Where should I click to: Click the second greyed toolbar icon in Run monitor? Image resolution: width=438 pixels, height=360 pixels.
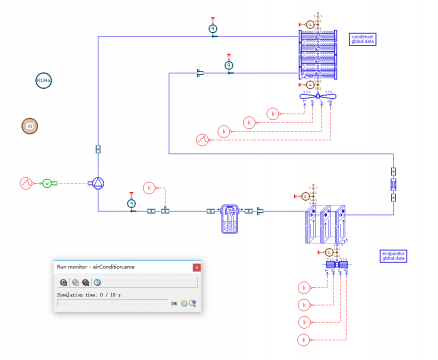(75, 282)
